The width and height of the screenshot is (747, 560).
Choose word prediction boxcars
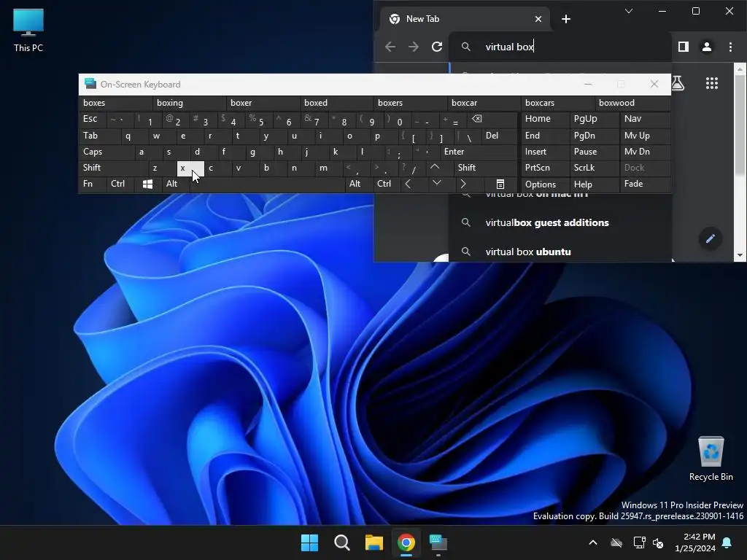tap(558, 103)
